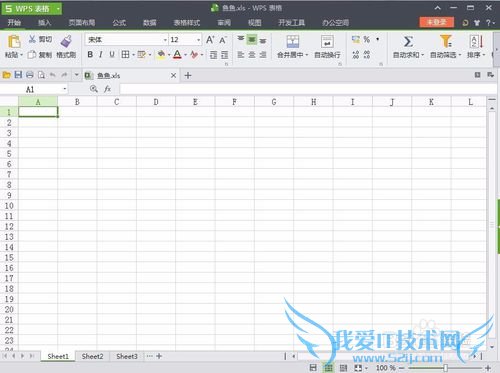
Task: Click the Paste clipboard icon
Action: click(14, 42)
